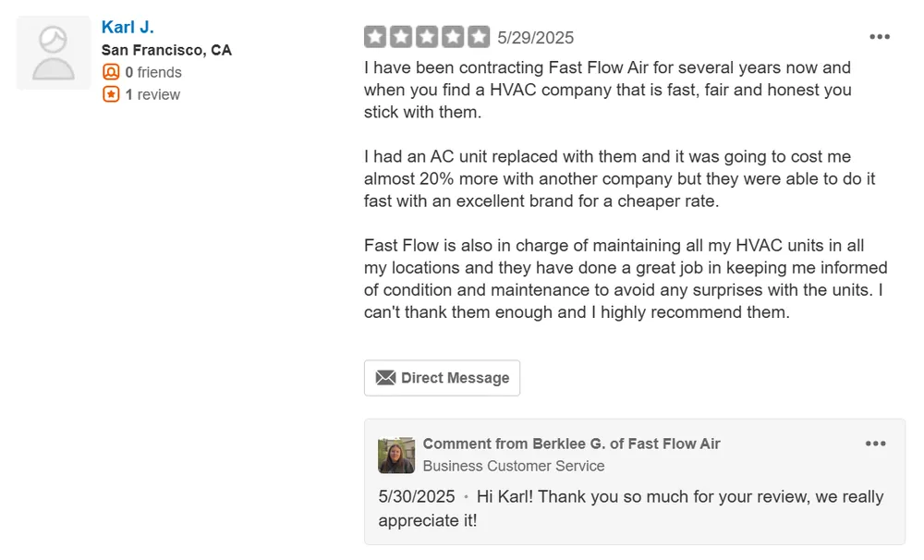The height and width of the screenshot is (560, 924).
Task: Open Karl J.'s profile name link
Action: [x=128, y=27]
